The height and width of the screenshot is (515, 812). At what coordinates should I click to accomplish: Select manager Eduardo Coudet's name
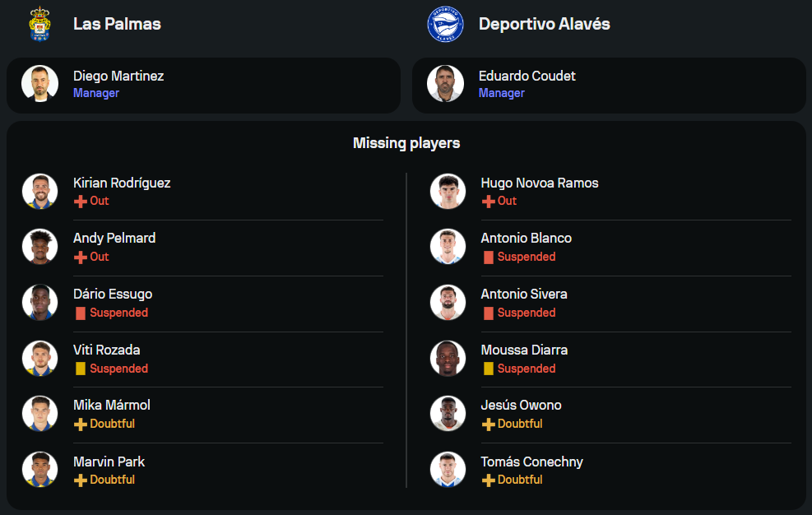527,76
